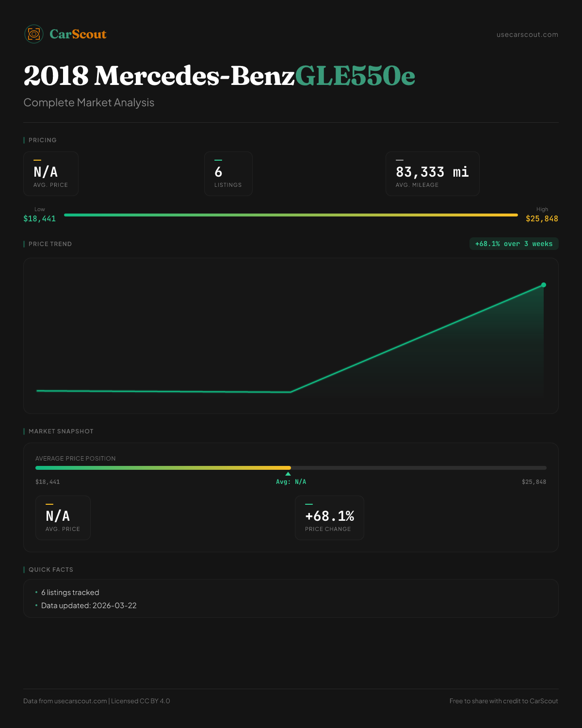
Task: Click the average price position bar
Action: [291, 468]
